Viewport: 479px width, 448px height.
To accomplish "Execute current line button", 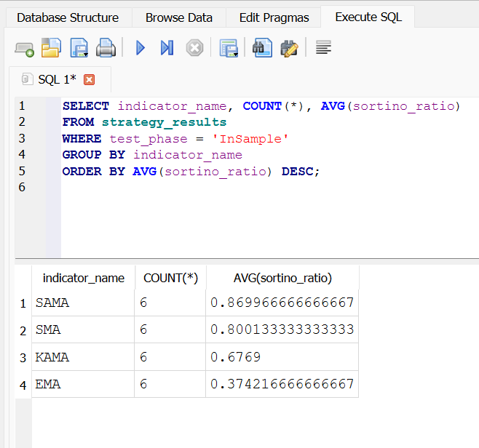I will tap(167, 48).
